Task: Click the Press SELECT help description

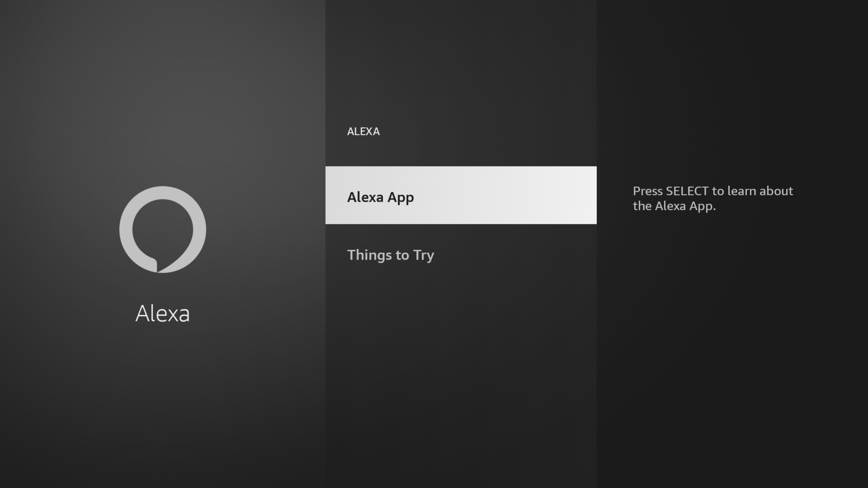Action: pyautogui.click(x=712, y=198)
